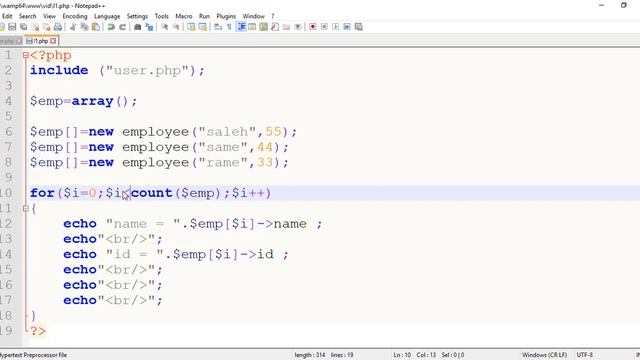Click the Copy toolbar icon
This screenshot has height=360, width=640.
[x=84, y=27]
